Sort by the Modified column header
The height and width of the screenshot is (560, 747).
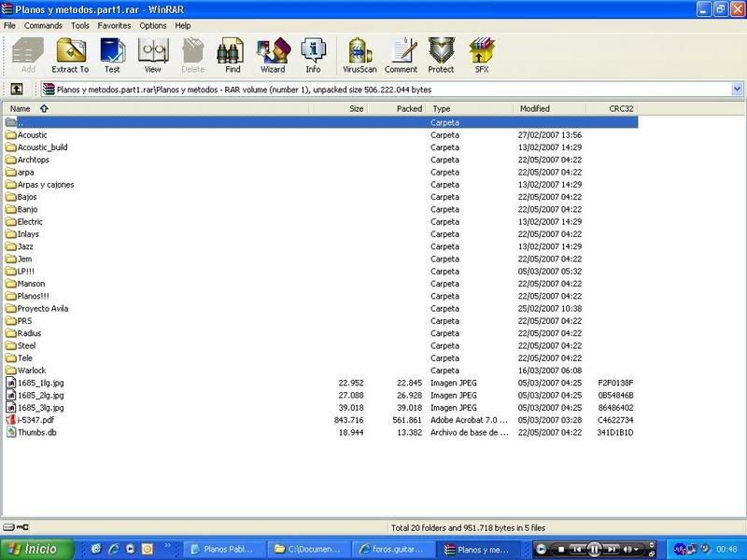click(x=550, y=108)
